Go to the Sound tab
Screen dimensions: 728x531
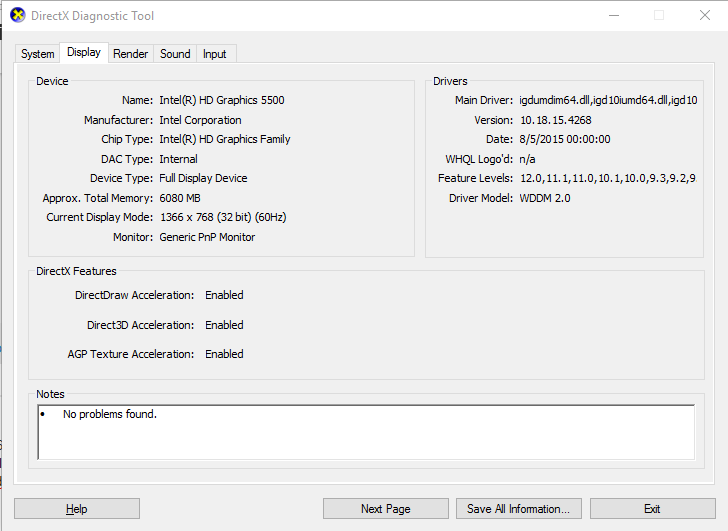pyautogui.click(x=175, y=54)
